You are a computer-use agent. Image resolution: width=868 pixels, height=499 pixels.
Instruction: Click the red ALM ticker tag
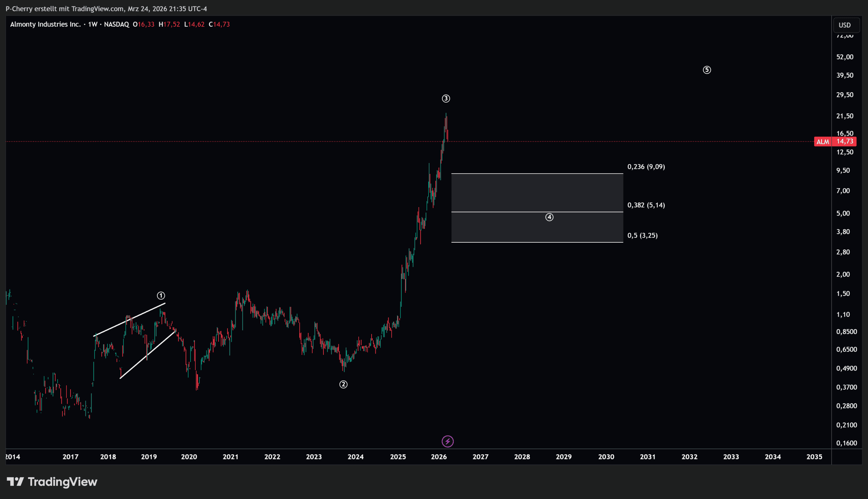click(x=823, y=142)
